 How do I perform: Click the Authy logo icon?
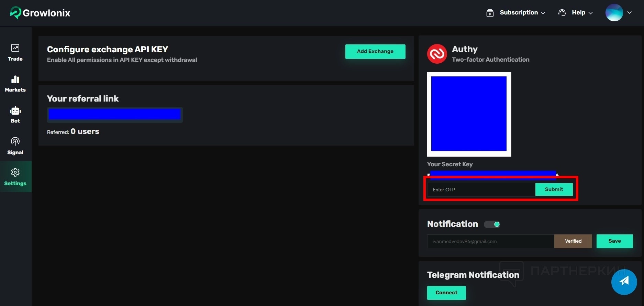pyautogui.click(x=437, y=54)
